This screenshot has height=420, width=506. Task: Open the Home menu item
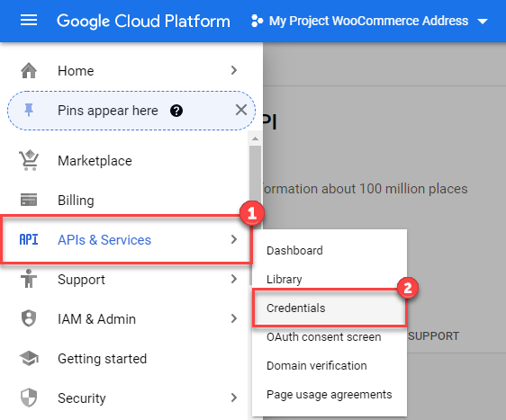click(129, 70)
